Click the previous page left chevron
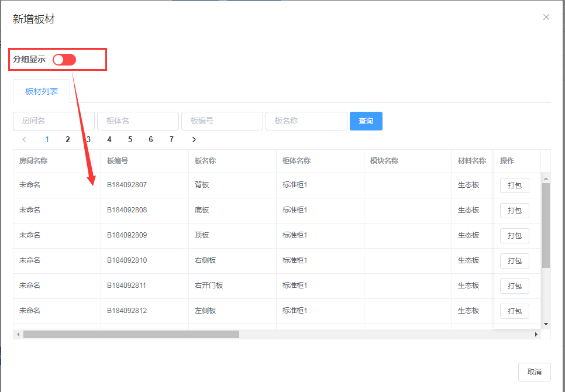The width and height of the screenshot is (565, 392). [x=24, y=140]
